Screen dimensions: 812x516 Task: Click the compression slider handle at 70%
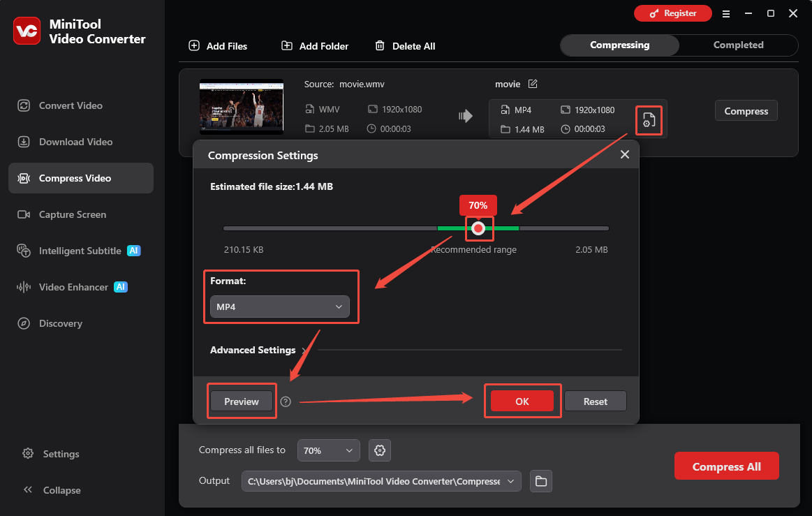pyautogui.click(x=478, y=228)
